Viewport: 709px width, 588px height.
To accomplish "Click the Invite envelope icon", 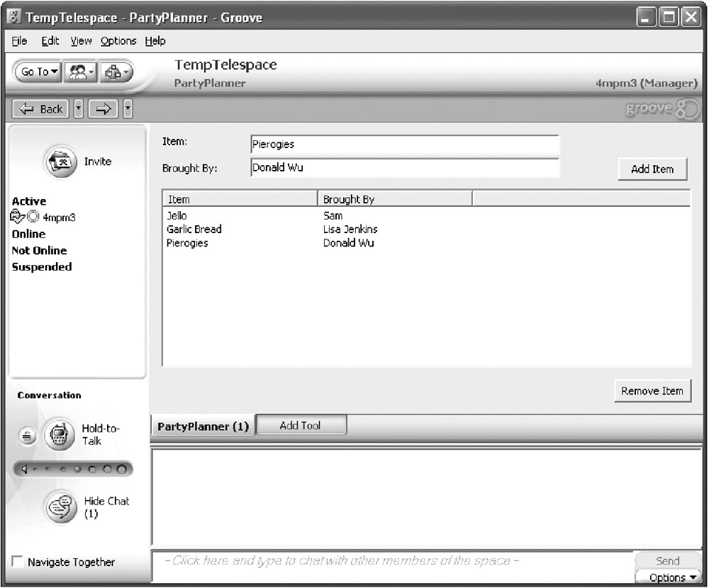I will point(59,162).
